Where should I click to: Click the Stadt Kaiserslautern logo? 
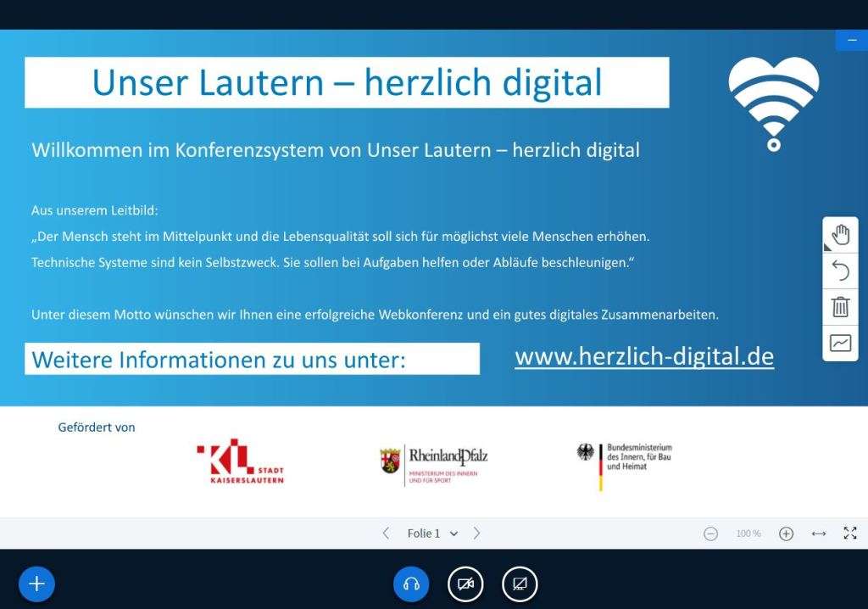pos(241,462)
